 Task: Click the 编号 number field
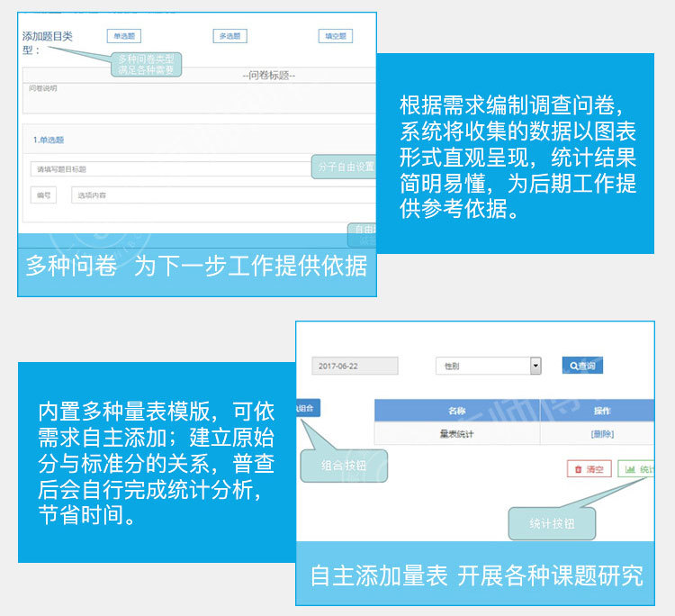pos(43,195)
